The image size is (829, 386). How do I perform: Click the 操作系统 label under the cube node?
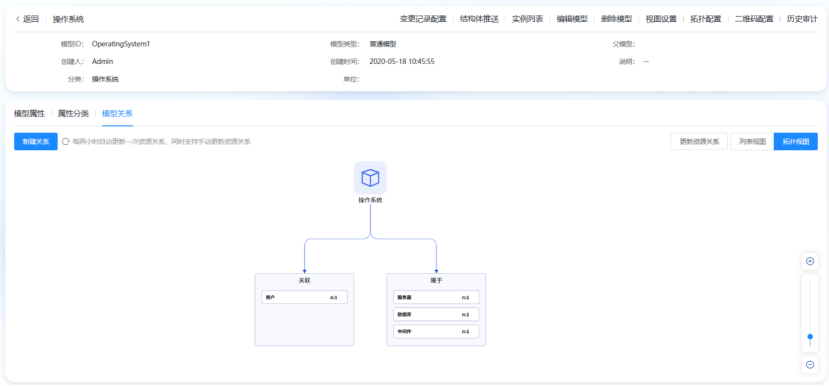(x=370, y=200)
